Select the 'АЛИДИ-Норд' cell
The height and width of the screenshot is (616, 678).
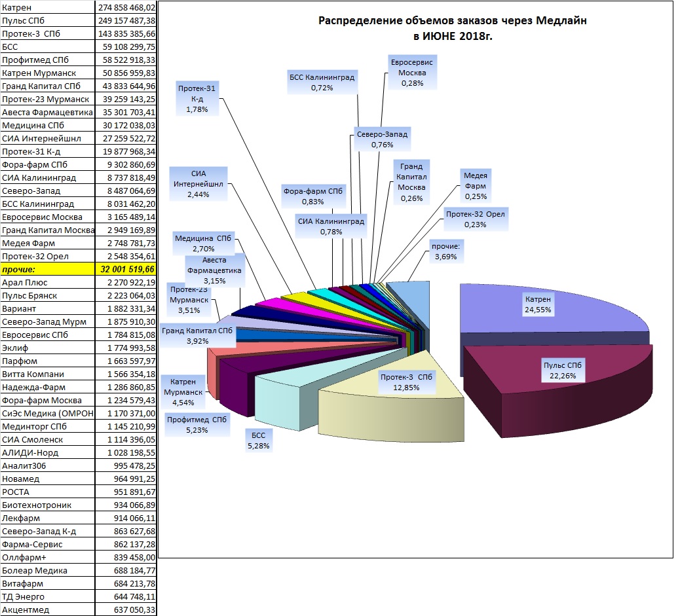coord(48,453)
